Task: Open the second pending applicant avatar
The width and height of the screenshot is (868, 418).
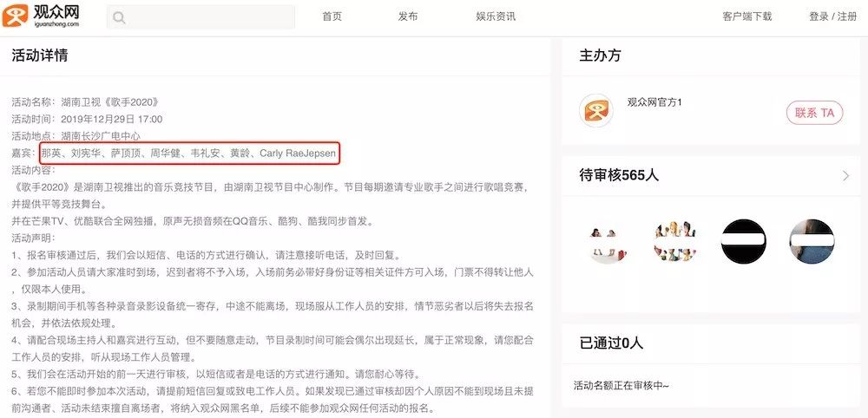Action: pyautogui.click(x=675, y=242)
